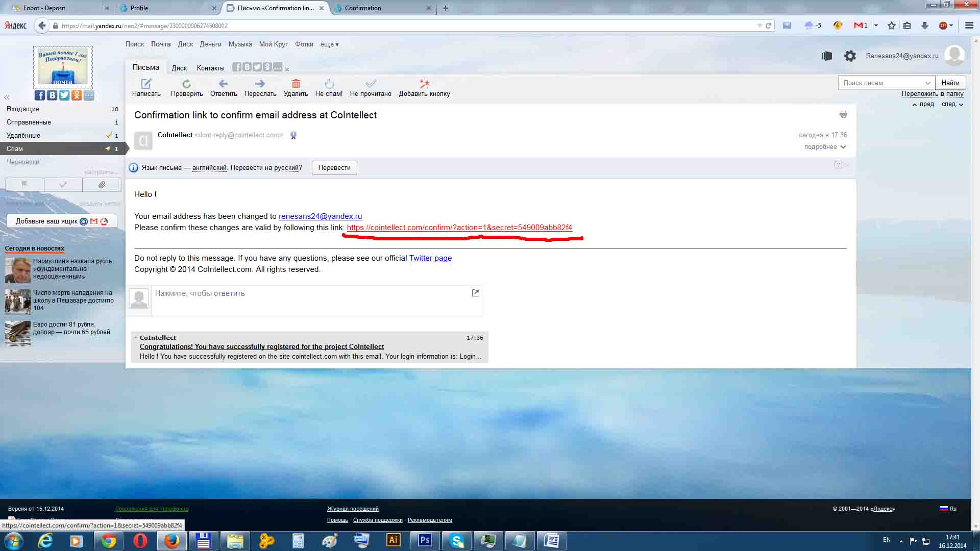Expand подробнее message details
Image resolution: width=980 pixels, height=551 pixels.
pyautogui.click(x=825, y=147)
